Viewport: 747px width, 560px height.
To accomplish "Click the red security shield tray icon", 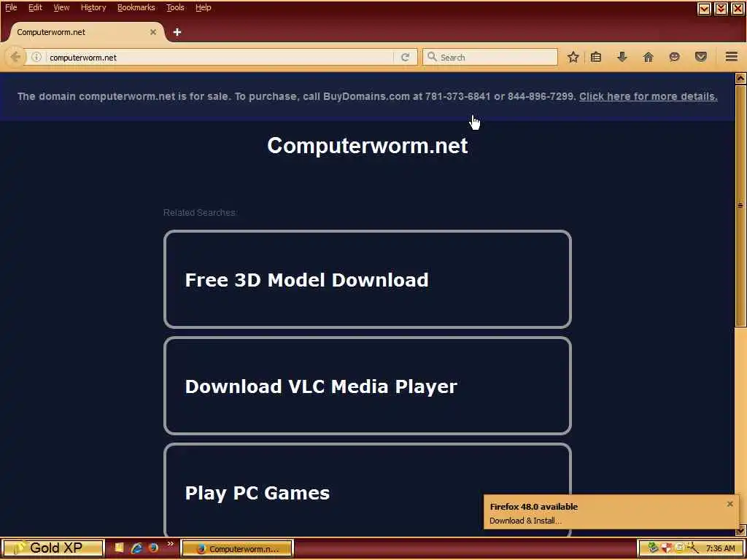I will 666,548.
